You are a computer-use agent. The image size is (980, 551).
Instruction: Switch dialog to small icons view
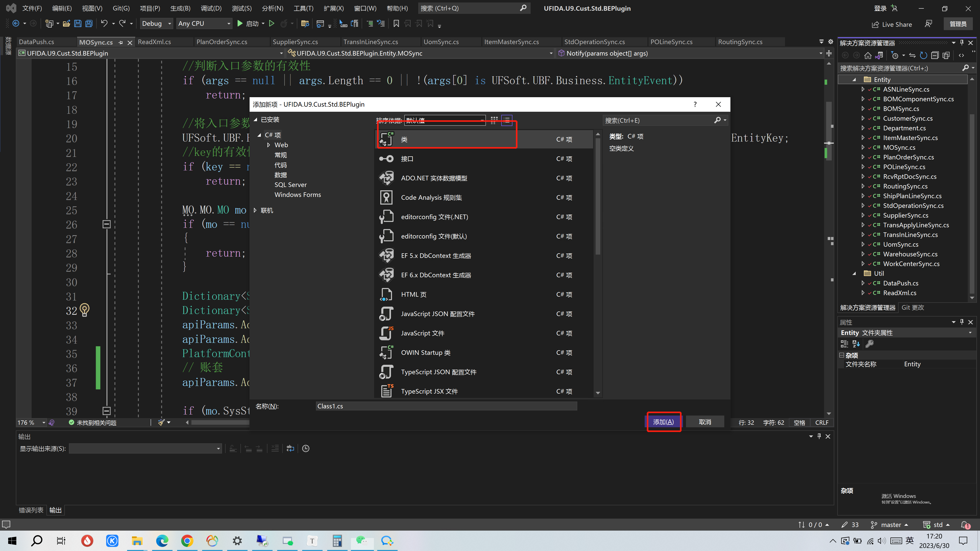pos(494,120)
